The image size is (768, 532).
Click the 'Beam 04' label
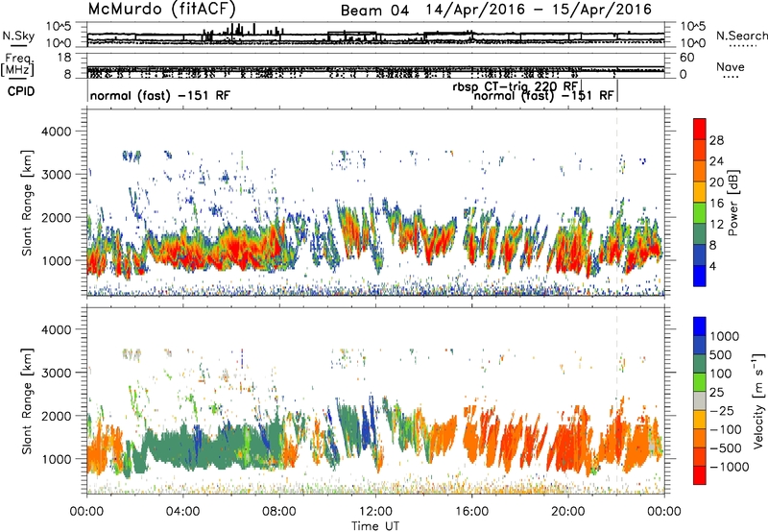click(x=374, y=10)
